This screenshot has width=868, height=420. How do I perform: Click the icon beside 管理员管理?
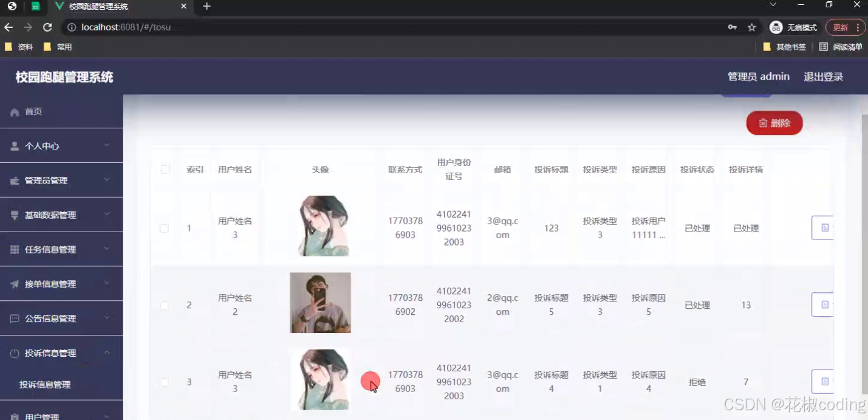(15, 181)
